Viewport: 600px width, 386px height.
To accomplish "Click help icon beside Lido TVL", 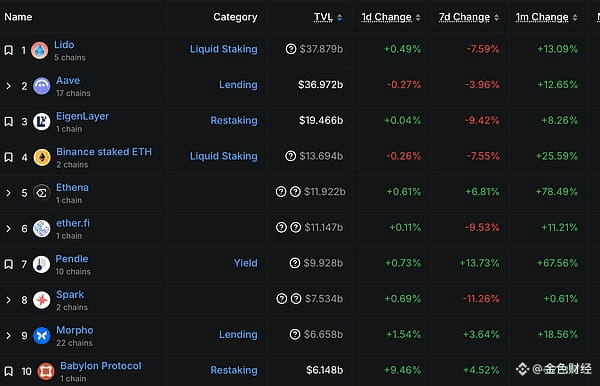I will pyautogui.click(x=291, y=49).
